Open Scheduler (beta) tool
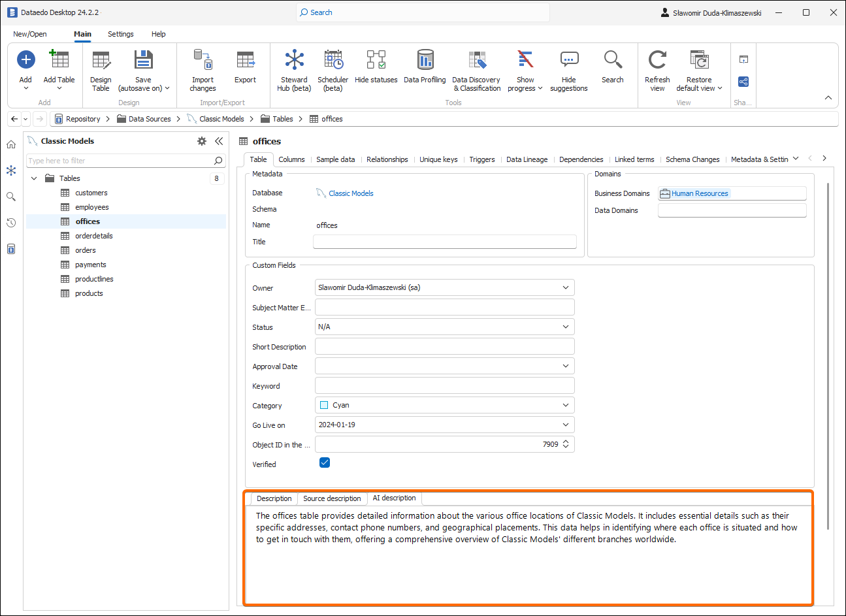Viewport: 846px width, 616px height. [x=333, y=60]
